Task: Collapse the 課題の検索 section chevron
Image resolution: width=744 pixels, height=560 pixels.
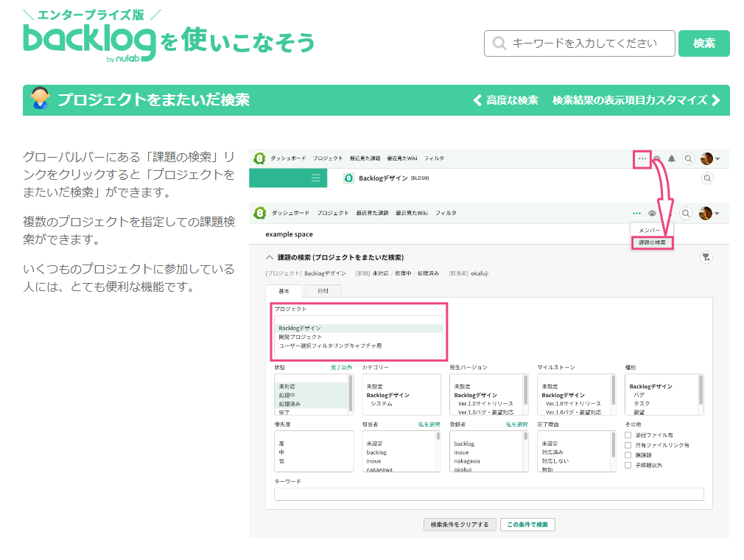Action: 269,257
